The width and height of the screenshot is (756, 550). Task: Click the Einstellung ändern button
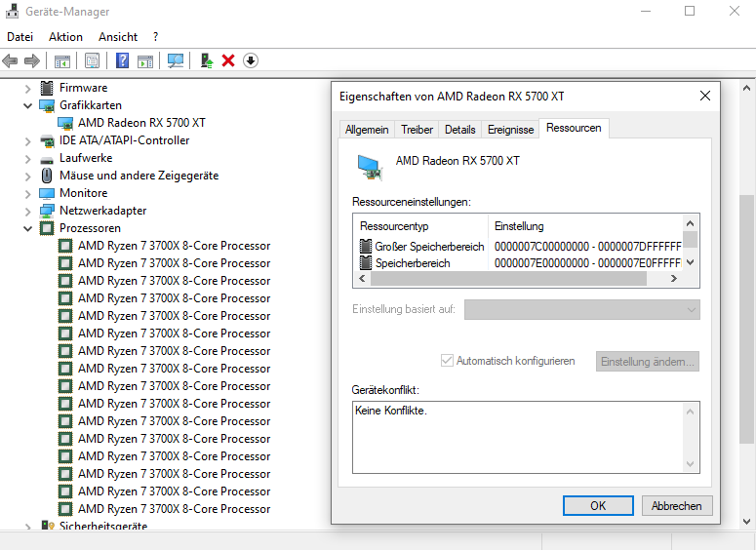pos(648,361)
